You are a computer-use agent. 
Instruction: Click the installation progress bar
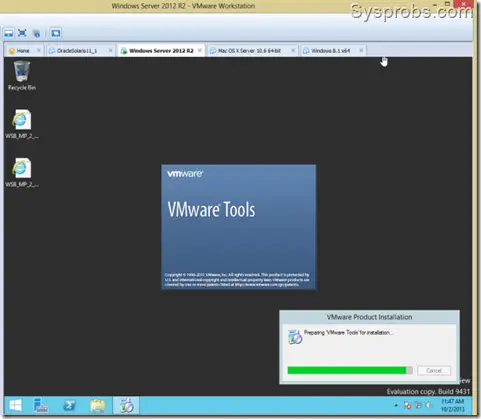[350, 370]
